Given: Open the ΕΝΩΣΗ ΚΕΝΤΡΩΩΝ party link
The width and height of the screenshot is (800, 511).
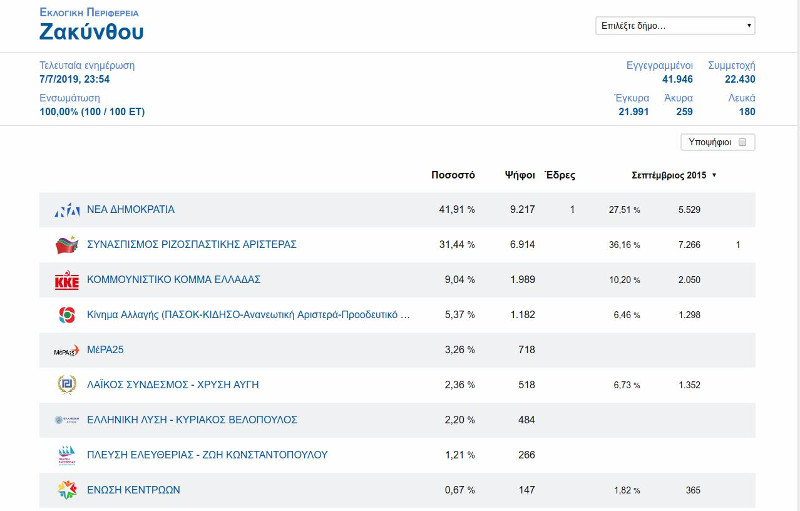Looking at the screenshot, I should pos(134,490).
